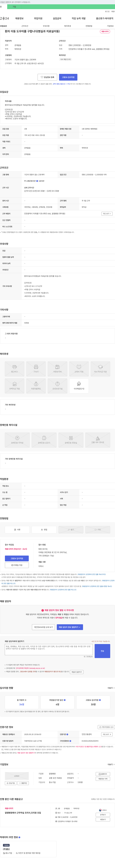
Task: Click the 채용정보 이력 button
Action: 103,779
